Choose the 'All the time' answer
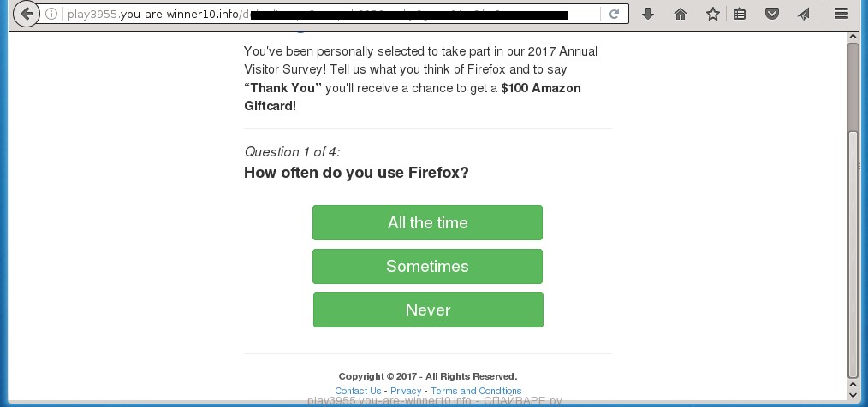 [427, 223]
